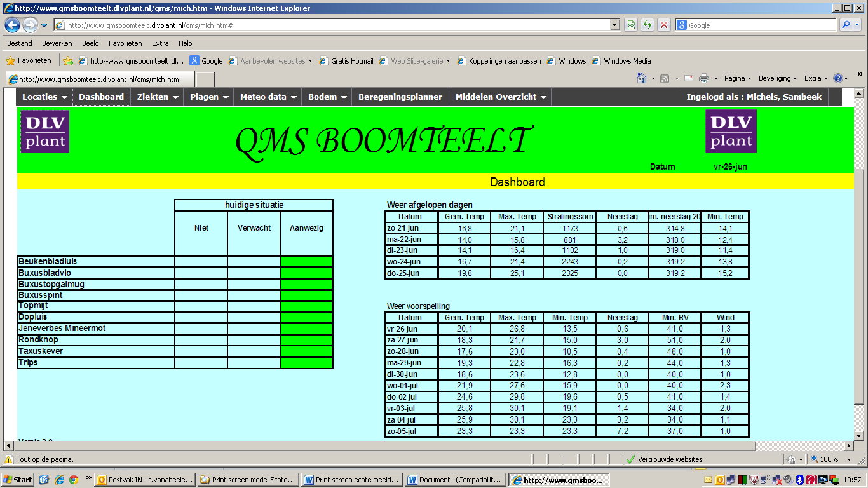Expand the Bodem menu
This screenshot has width=868, height=488.
click(327, 97)
